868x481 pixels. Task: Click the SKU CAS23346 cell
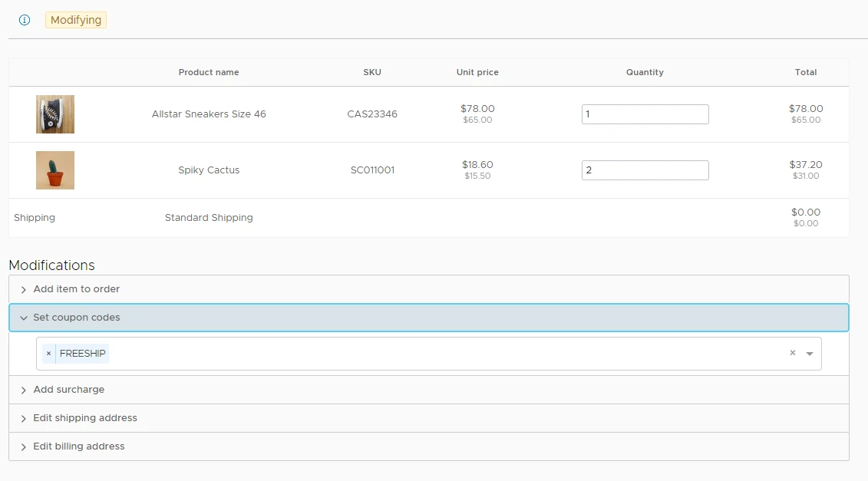372,114
